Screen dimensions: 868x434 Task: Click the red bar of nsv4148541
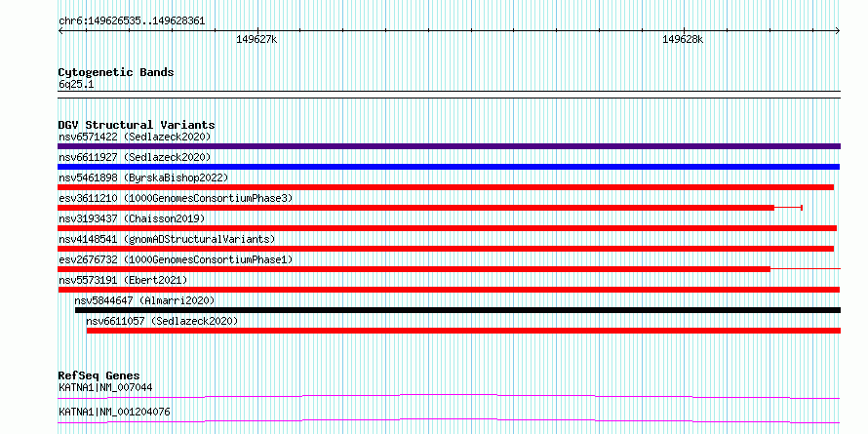(446, 249)
